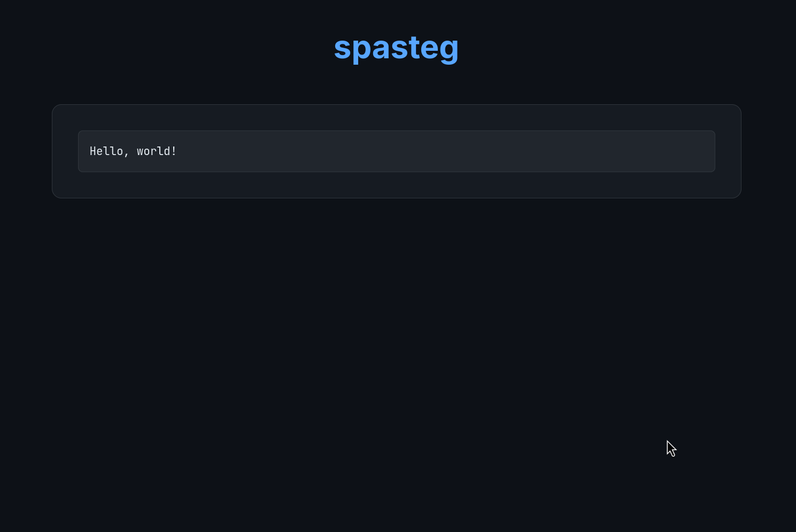Click the letter "s" starting spasteg heading

pyautogui.click(x=342, y=48)
